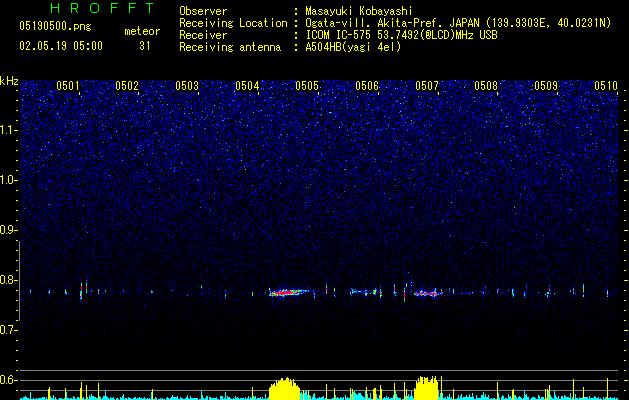Click the yellow signal-level block below 0505

tap(284, 389)
